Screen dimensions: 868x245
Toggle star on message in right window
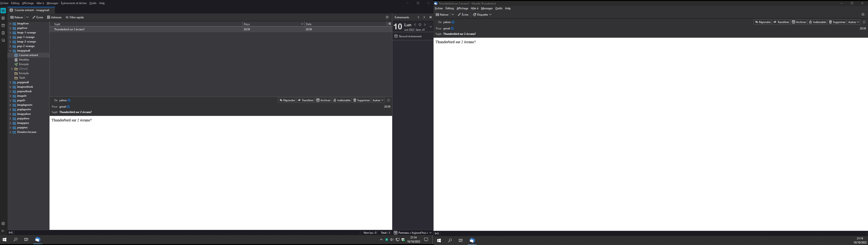pyautogui.click(x=864, y=22)
